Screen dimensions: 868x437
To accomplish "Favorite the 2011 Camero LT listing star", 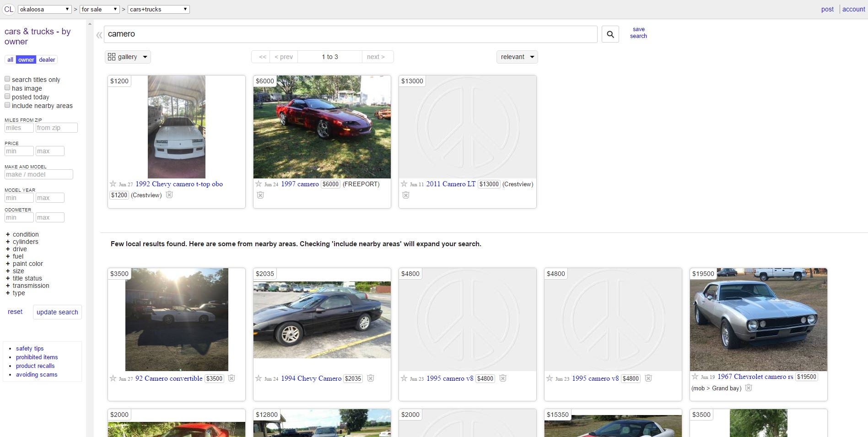I will tap(404, 184).
